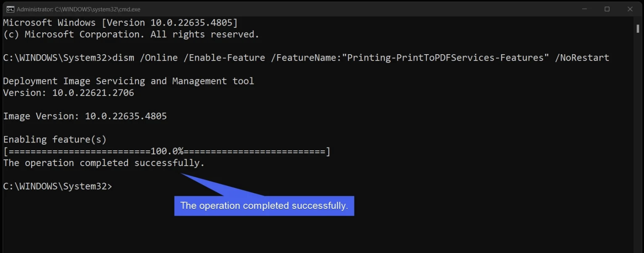Click the Image Version output line
Viewport: 644px width, 253px height.
point(85,116)
